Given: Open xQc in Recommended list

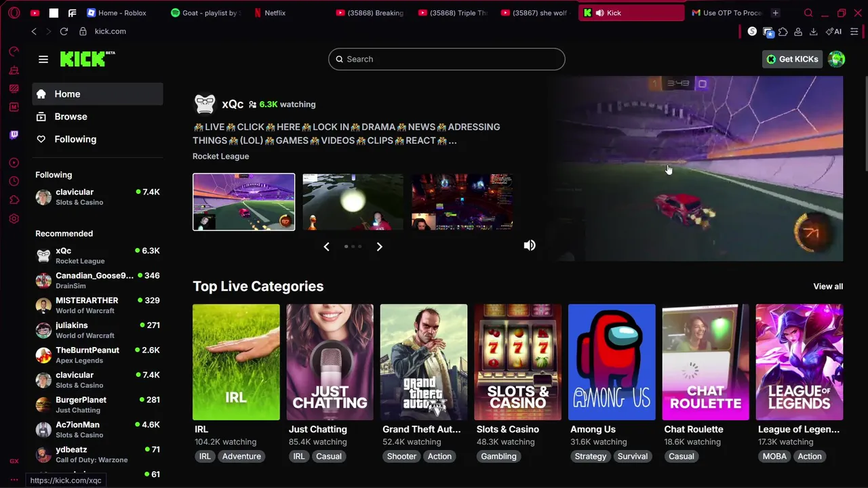Looking at the screenshot, I should pyautogui.click(x=98, y=256).
